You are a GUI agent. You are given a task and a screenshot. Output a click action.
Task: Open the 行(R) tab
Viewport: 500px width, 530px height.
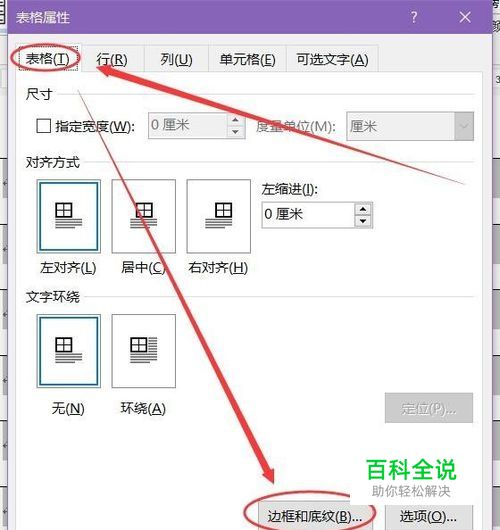pyautogui.click(x=112, y=60)
